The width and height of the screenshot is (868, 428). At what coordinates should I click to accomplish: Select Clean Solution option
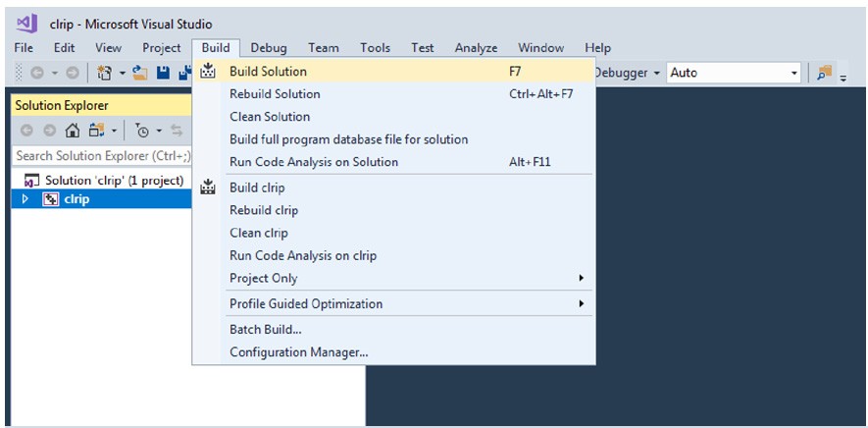270,117
